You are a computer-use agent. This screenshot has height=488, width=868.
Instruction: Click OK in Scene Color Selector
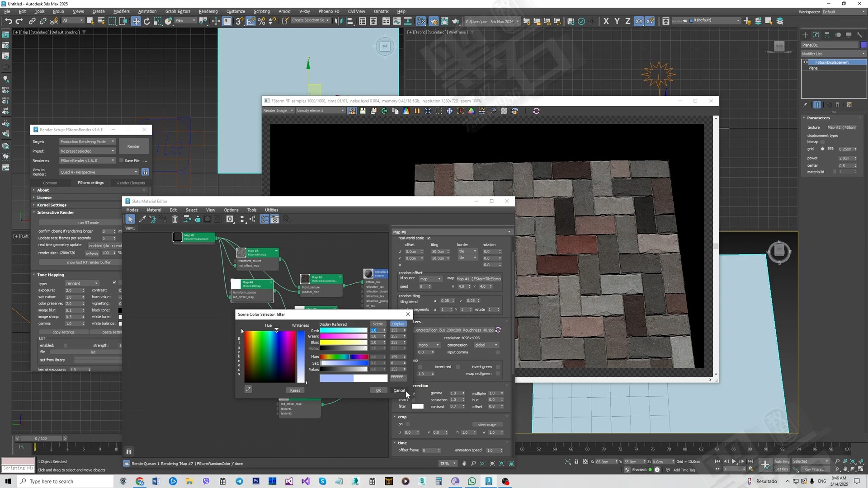378,390
